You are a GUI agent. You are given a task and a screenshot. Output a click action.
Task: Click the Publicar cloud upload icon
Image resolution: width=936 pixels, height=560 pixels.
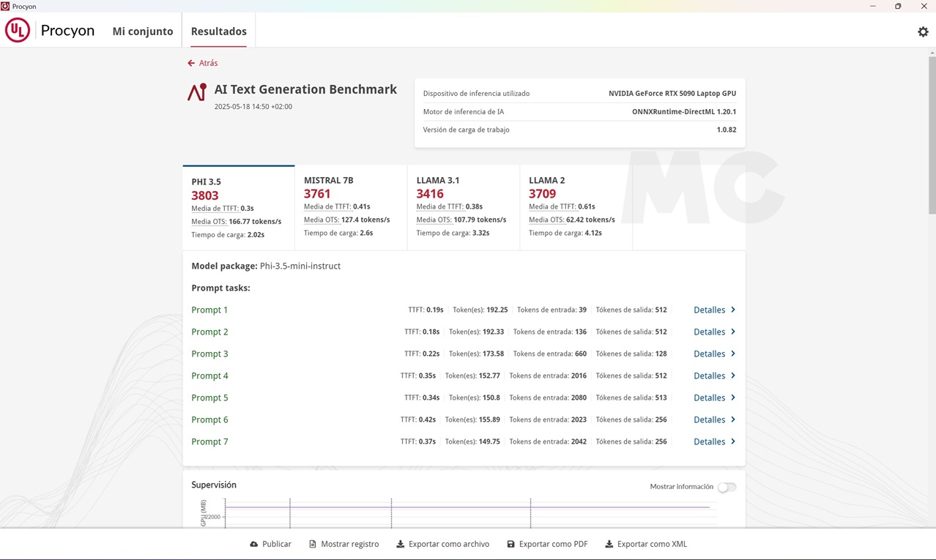click(254, 544)
